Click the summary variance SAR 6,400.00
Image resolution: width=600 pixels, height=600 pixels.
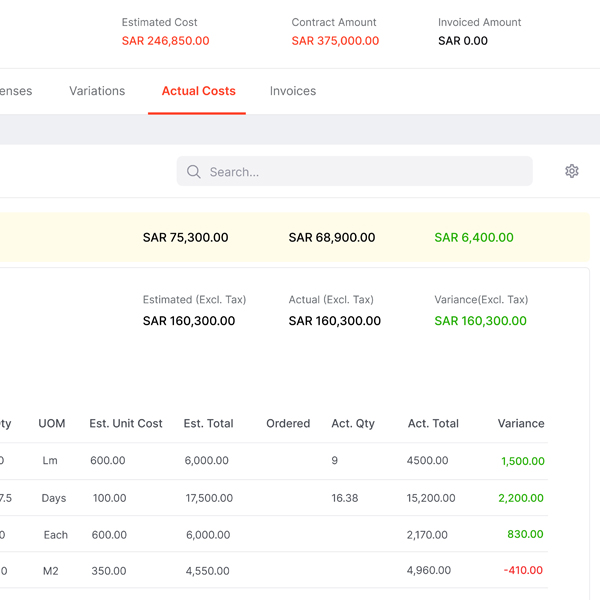tap(474, 238)
